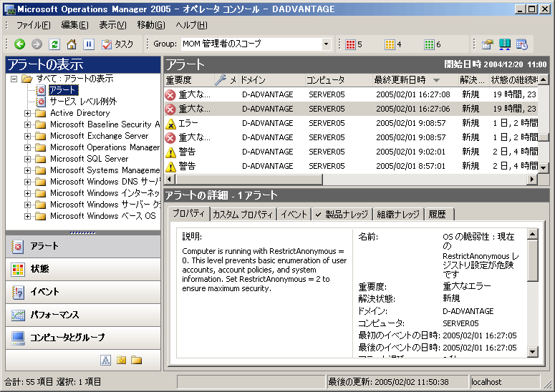The image size is (555, 392).
Task: Switch to the 履歴 tab
Action: 438,215
